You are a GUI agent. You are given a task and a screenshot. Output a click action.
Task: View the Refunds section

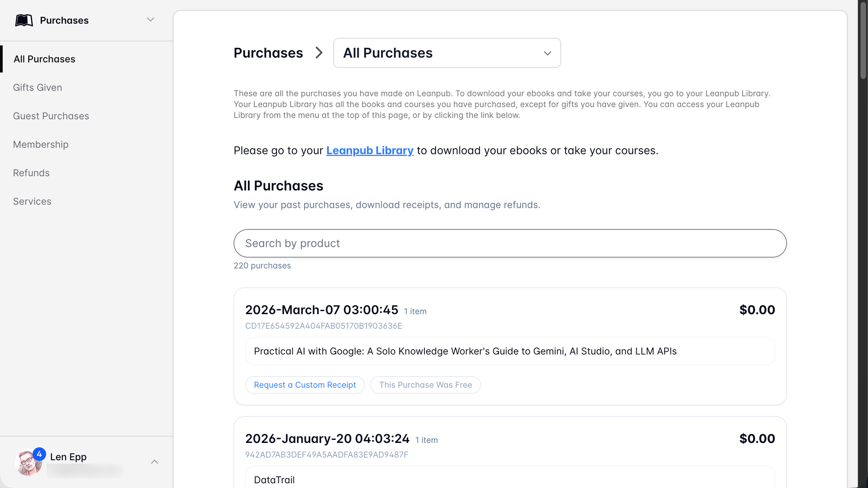31,173
